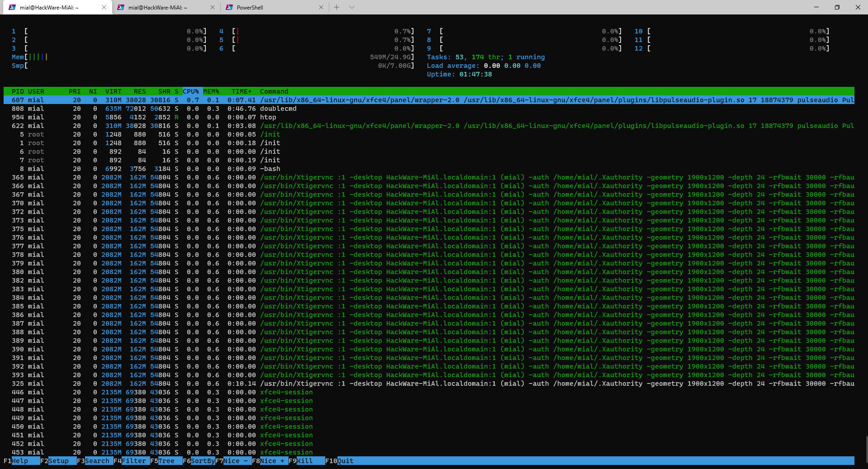This screenshot has width=868, height=469.
Task: Open htop Setup from the footer
Action: [58, 461]
